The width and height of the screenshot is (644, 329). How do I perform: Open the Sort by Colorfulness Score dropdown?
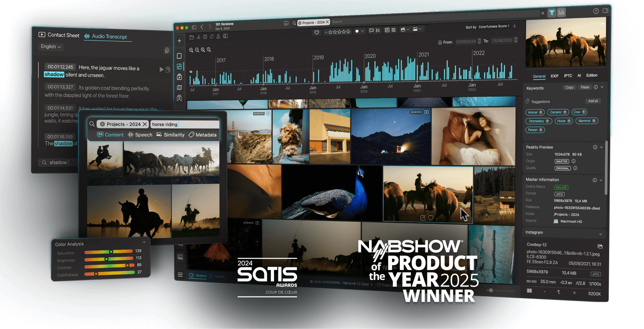tap(494, 27)
